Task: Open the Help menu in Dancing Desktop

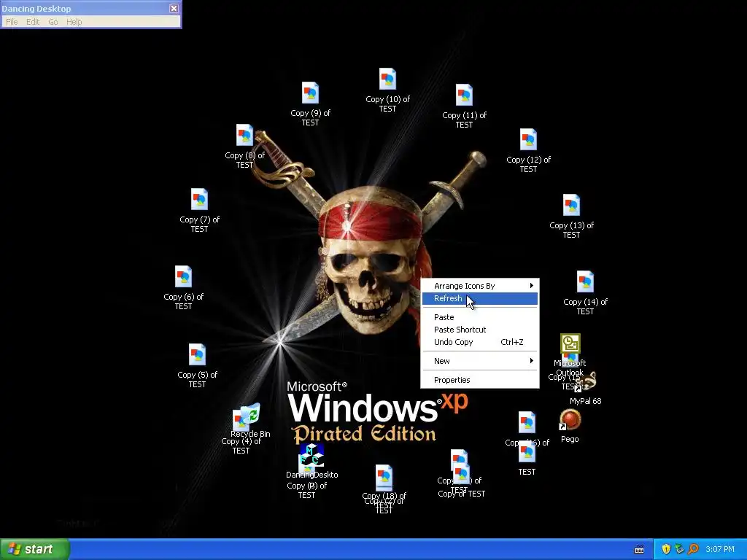Action: [x=74, y=22]
